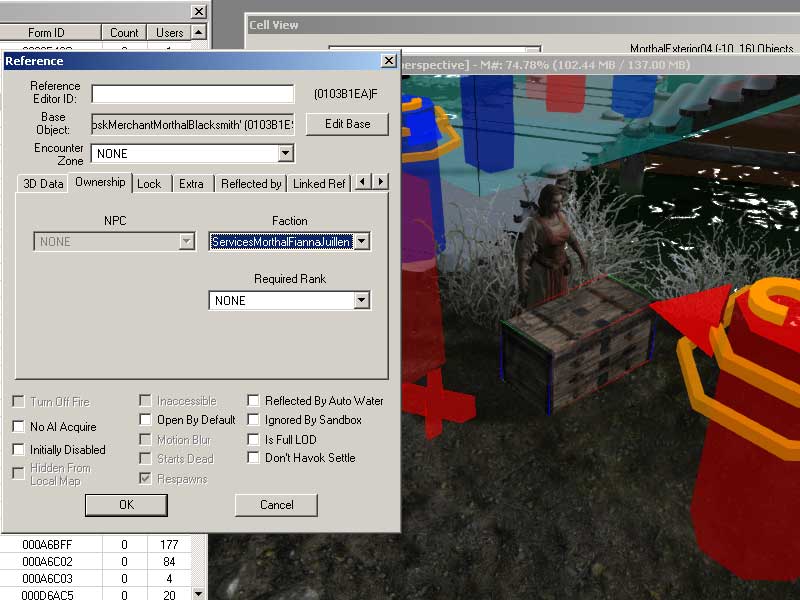
Task: Open the NPC owner dropdown
Action: (x=187, y=241)
